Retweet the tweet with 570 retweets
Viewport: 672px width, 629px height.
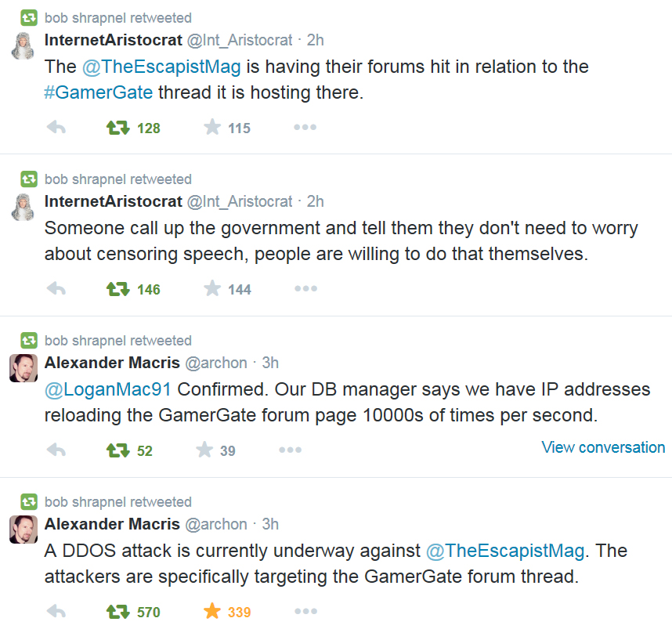pos(118,612)
